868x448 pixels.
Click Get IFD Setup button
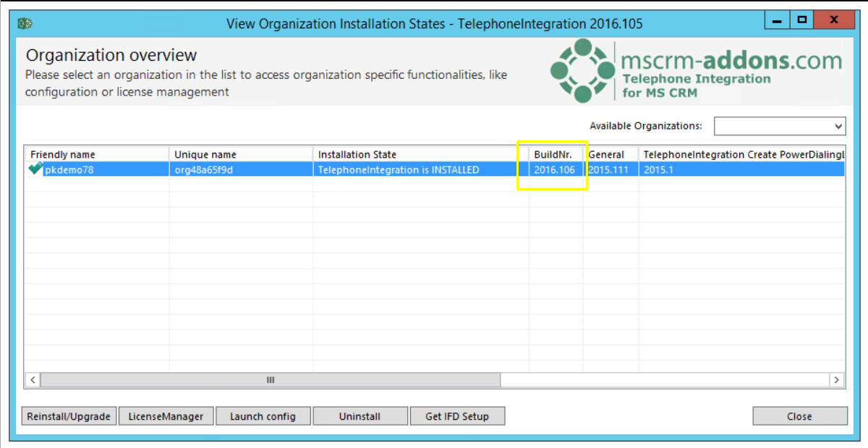tap(457, 416)
